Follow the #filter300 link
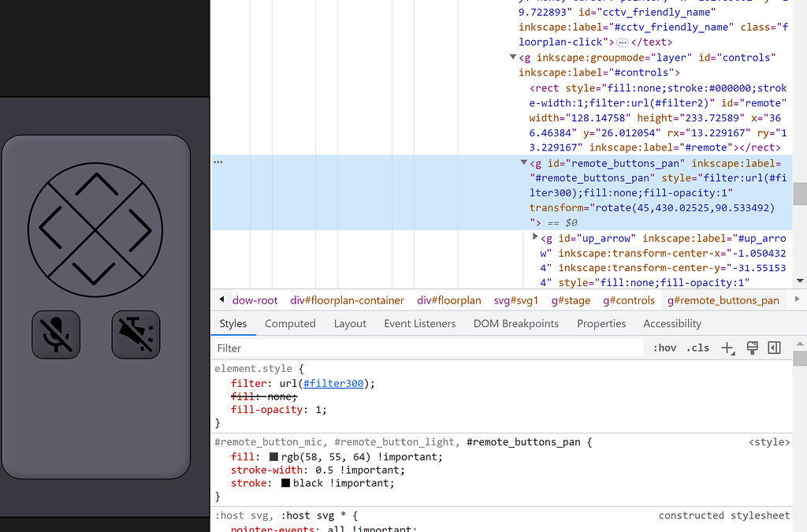 click(x=333, y=384)
